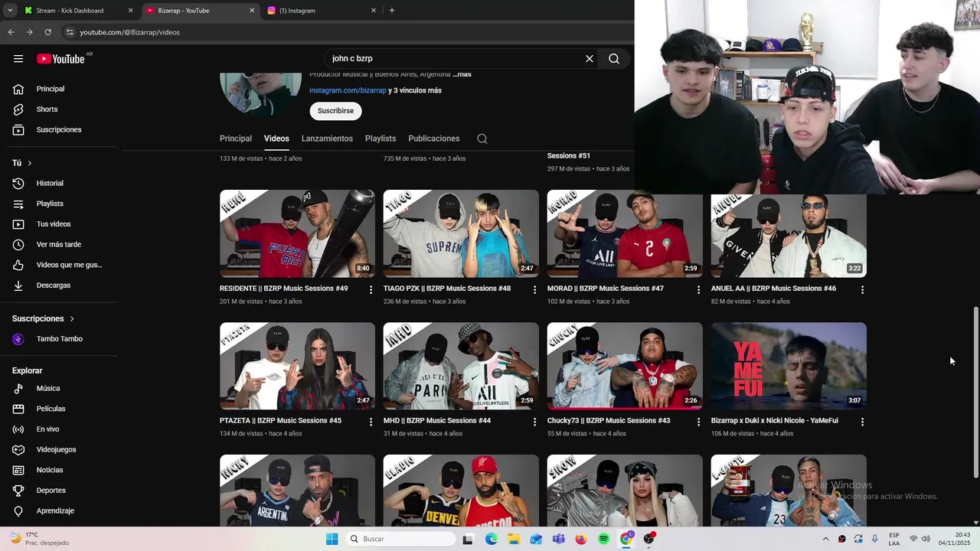Image resolution: width=980 pixels, height=551 pixels.
Task: Open options menu for RESIDENTE Sessions #49
Action: [x=371, y=290]
